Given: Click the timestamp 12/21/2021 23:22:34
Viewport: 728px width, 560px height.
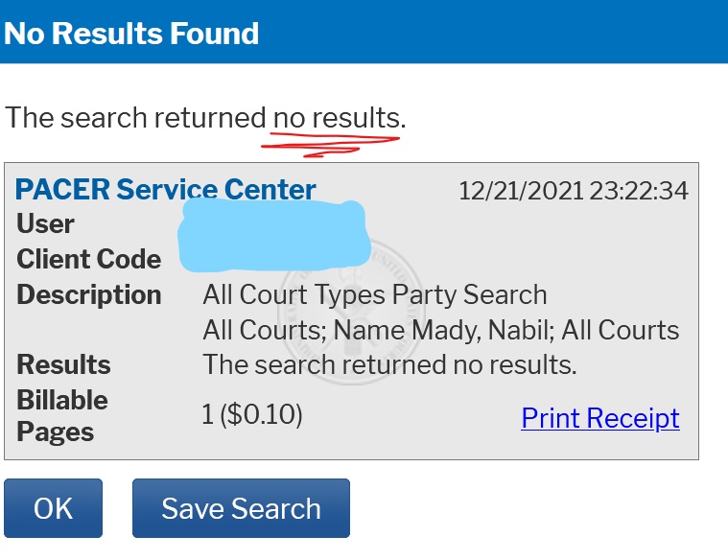Looking at the screenshot, I should pos(574,191).
